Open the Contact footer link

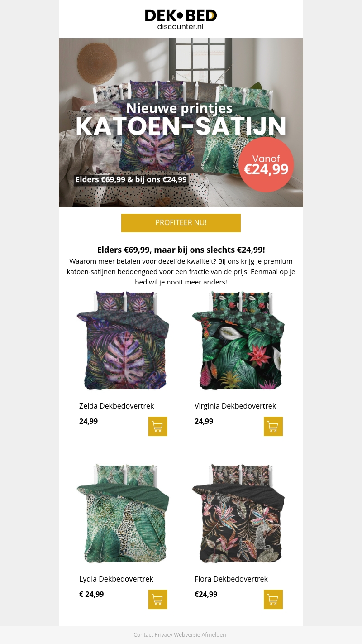coord(143,635)
